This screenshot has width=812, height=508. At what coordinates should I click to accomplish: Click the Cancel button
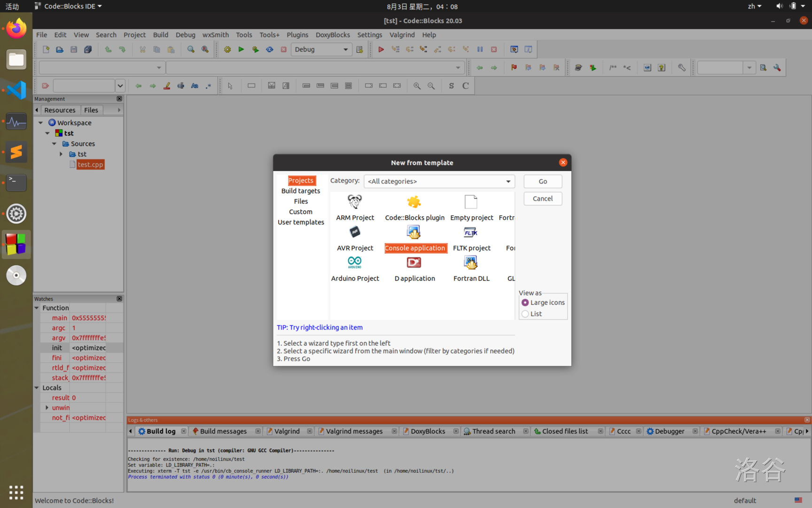[x=543, y=198]
